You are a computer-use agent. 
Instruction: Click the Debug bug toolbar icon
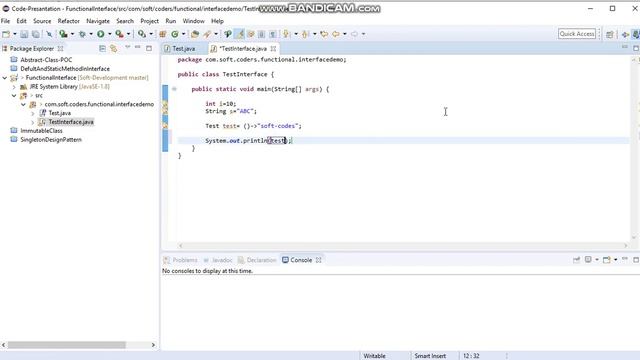coord(82,34)
